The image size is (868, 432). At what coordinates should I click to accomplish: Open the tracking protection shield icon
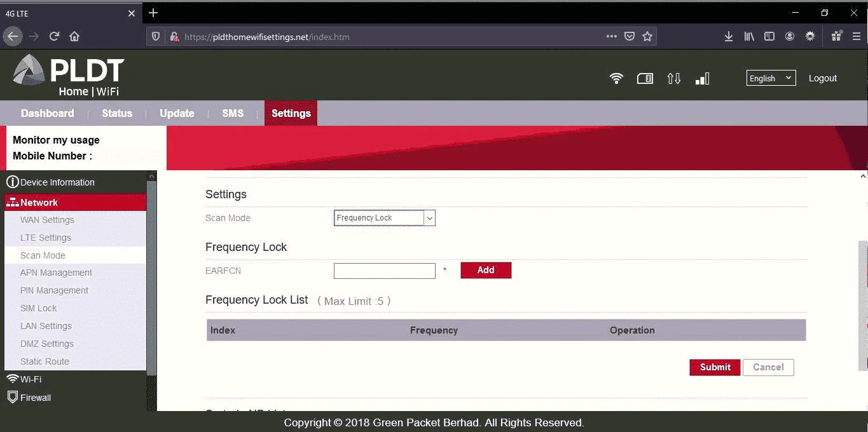tap(156, 37)
